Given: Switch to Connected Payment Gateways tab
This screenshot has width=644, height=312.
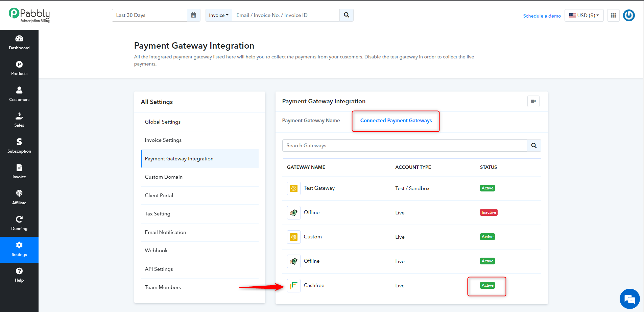Looking at the screenshot, I should pos(396,121).
